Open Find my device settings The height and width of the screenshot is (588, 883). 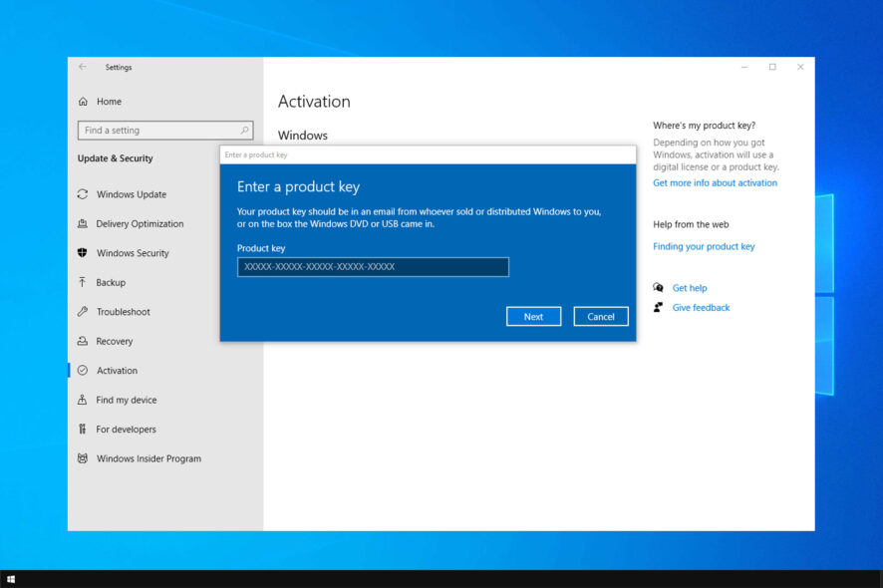pos(127,400)
